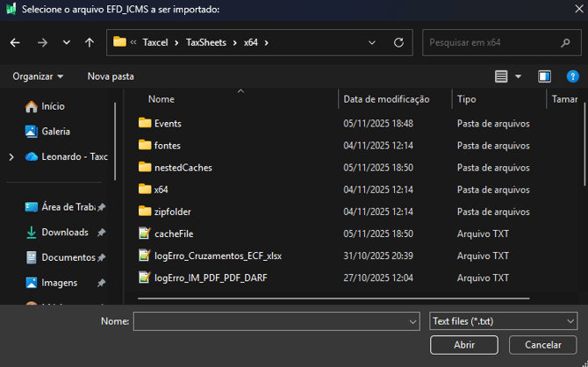Viewport: 588px width, 367px height.
Task: Click the Abrir button
Action: point(464,345)
